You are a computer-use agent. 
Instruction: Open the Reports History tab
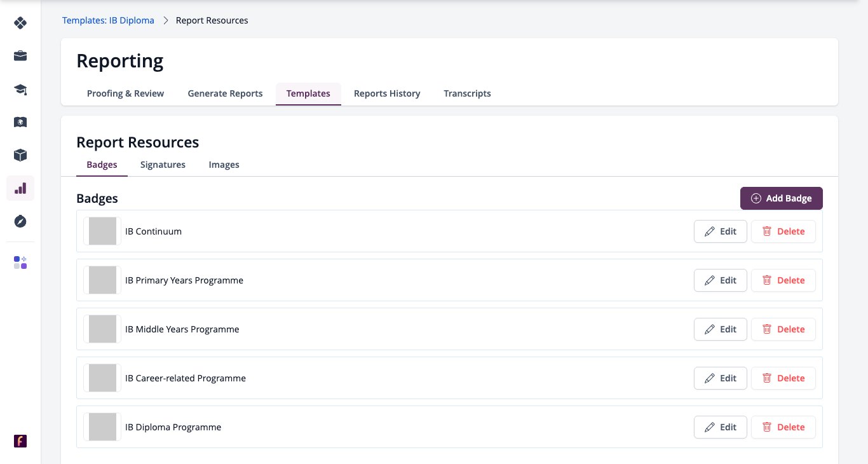coord(387,93)
